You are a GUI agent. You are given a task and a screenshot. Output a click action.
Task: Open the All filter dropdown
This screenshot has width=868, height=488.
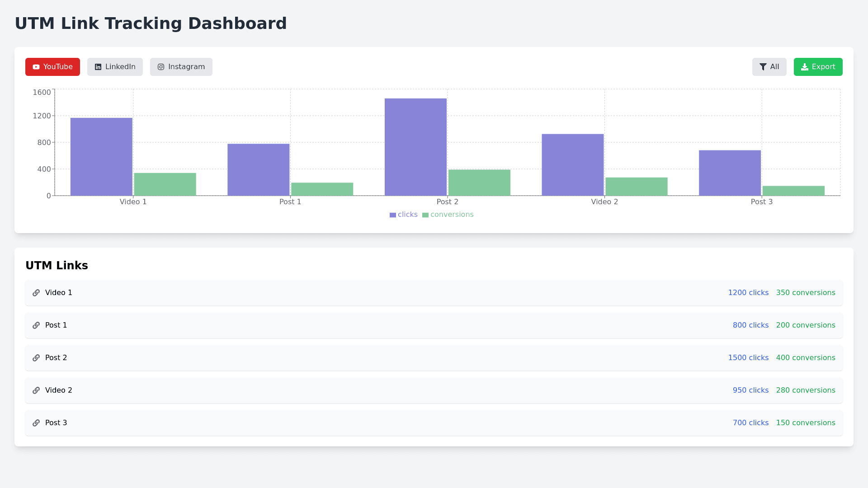769,67
